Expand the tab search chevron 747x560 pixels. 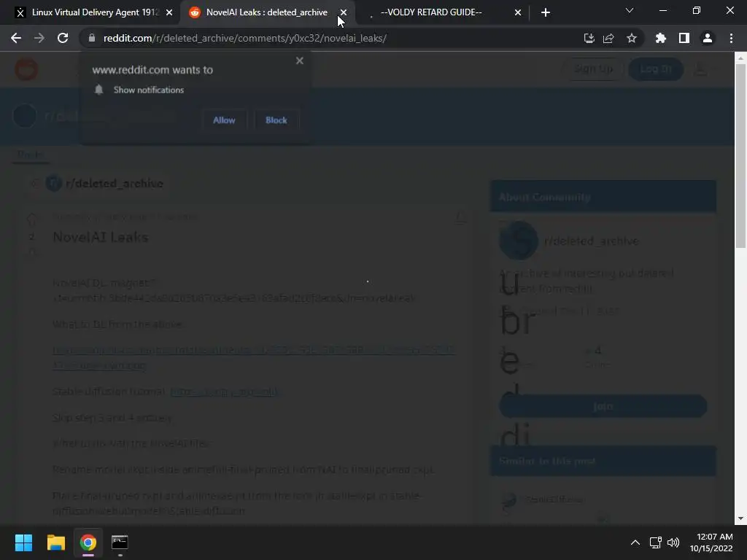630,10
